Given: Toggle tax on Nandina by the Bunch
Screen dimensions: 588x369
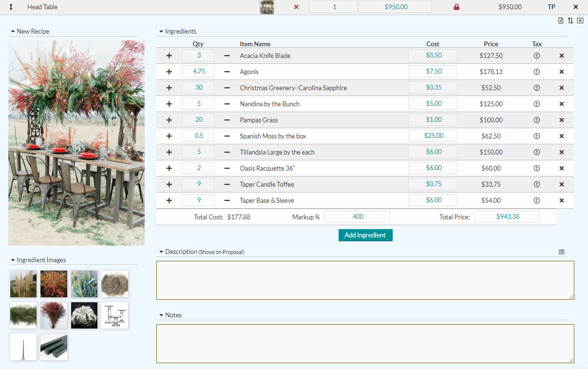Looking at the screenshot, I should pyautogui.click(x=537, y=104).
